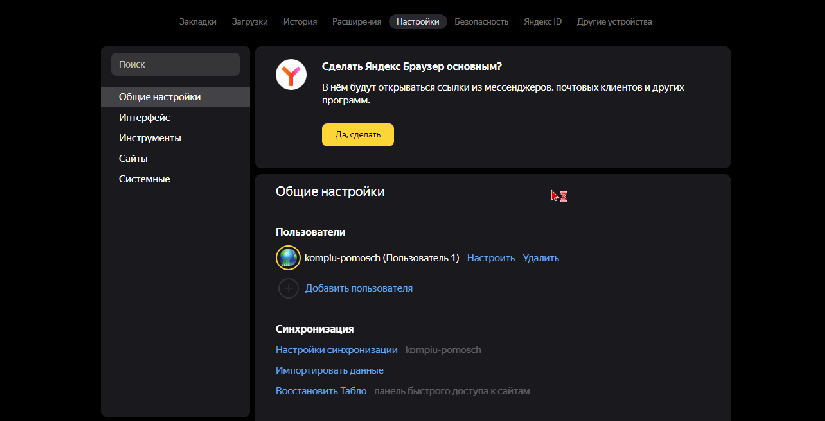Click the Пользователи subheading
Image resolution: width=825 pixels, height=421 pixels.
tap(310, 232)
